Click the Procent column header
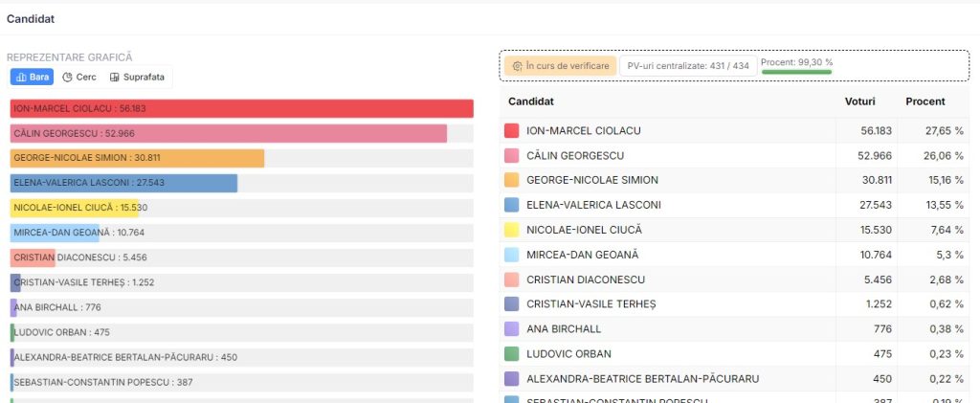 tap(924, 101)
